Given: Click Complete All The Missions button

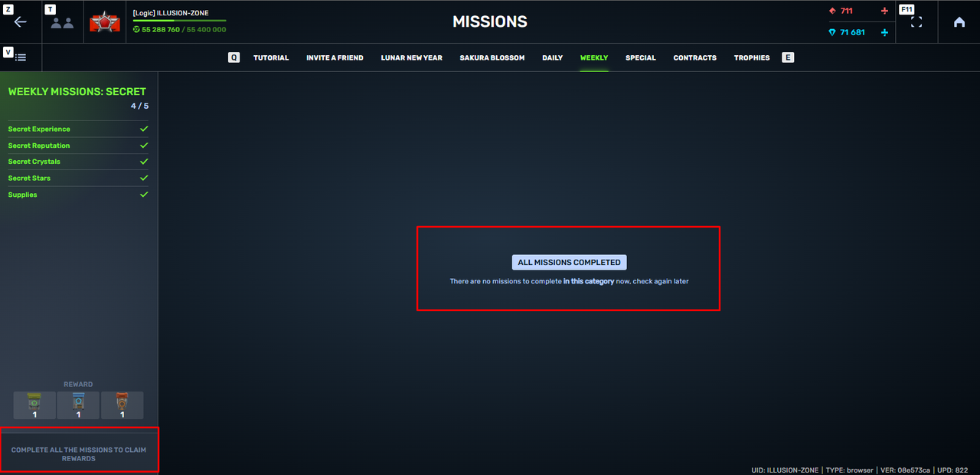Looking at the screenshot, I should coord(79,454).
